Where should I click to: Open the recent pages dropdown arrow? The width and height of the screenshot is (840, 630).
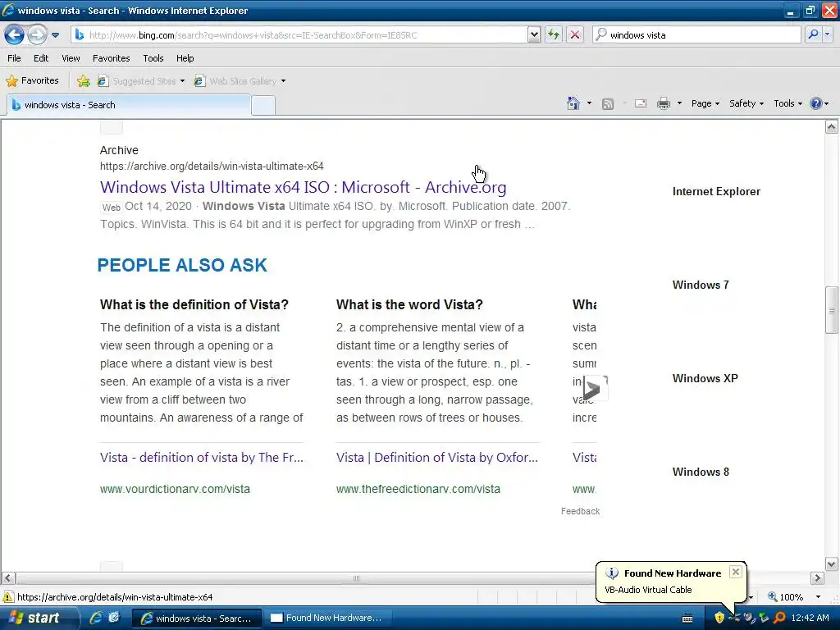55,35
